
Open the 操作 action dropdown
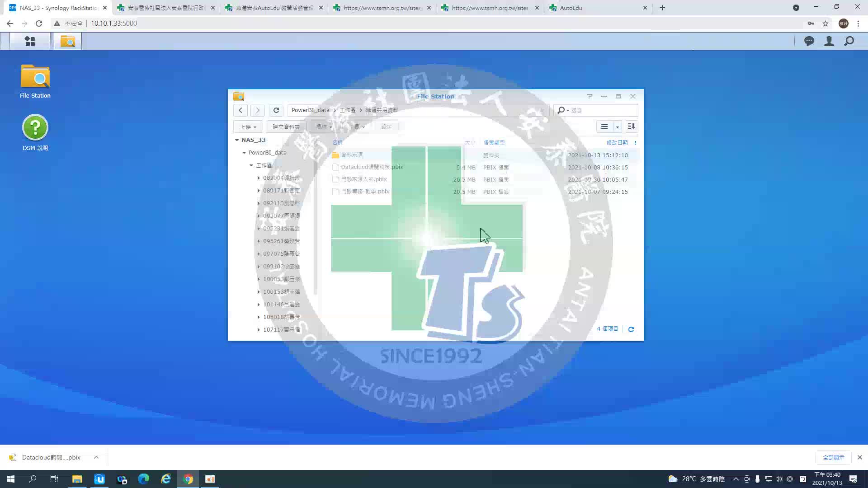coord(324,127)
